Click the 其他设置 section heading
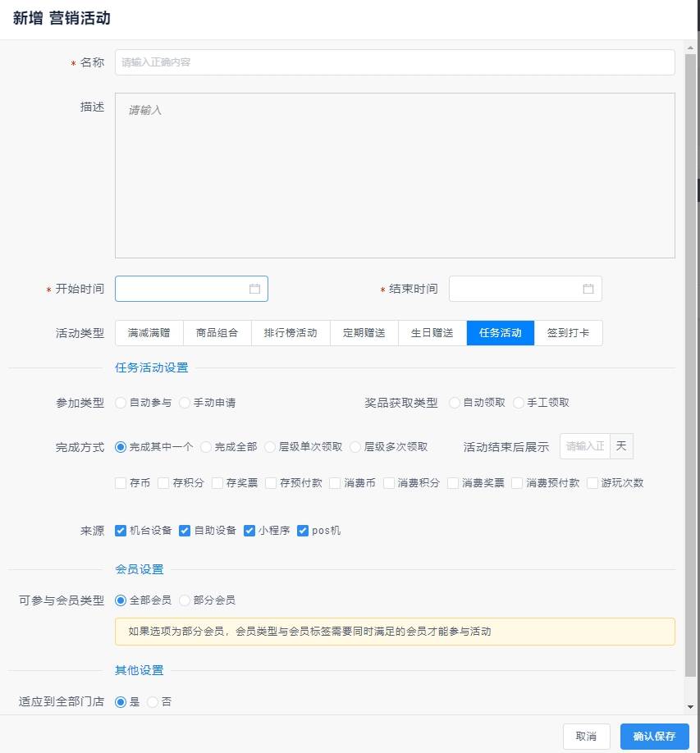The width and height of the screenshot is (700, 753). [x=140, y=670]
